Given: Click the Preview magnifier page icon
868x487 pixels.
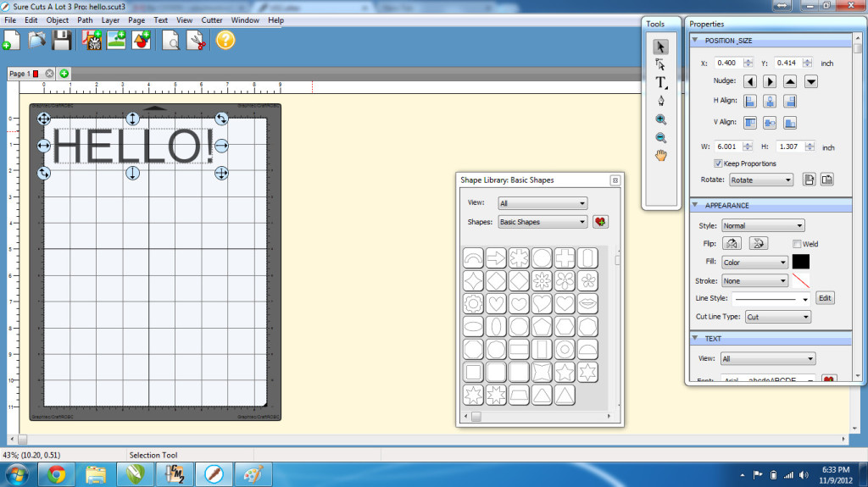Looking at the screenshot, I should pos(170,41).
